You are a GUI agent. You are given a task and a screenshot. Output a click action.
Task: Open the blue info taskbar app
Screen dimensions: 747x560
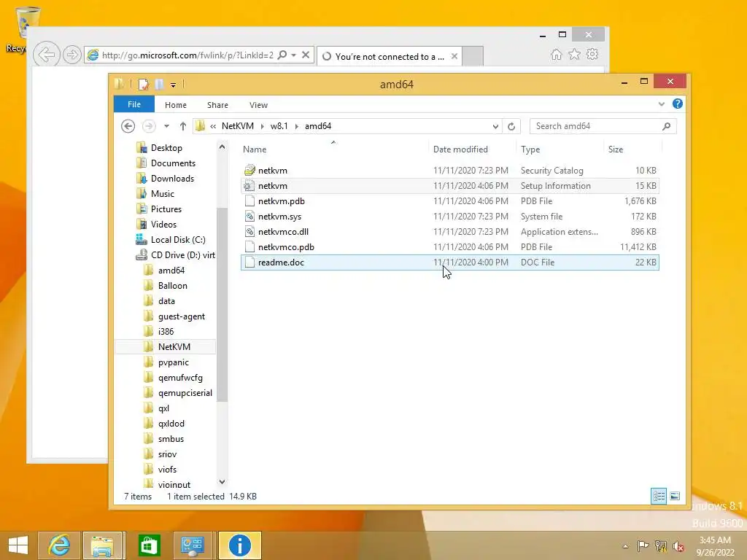coord(239,545)
